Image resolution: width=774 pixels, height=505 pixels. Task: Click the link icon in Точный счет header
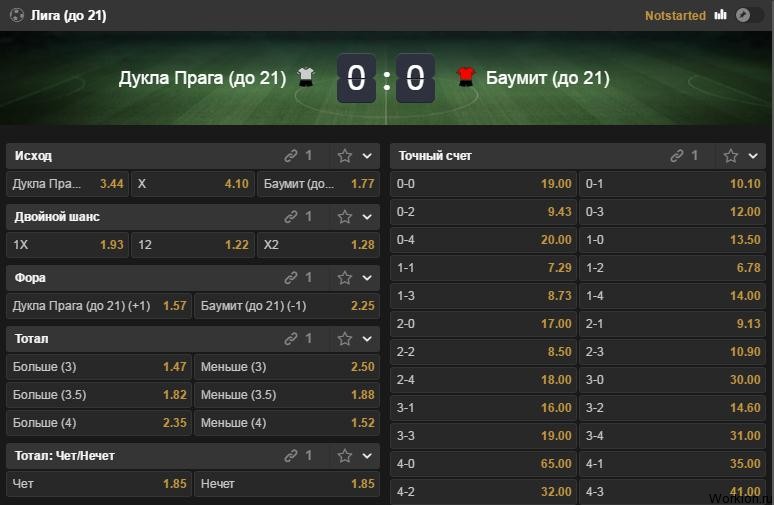[x=677, y=156]
